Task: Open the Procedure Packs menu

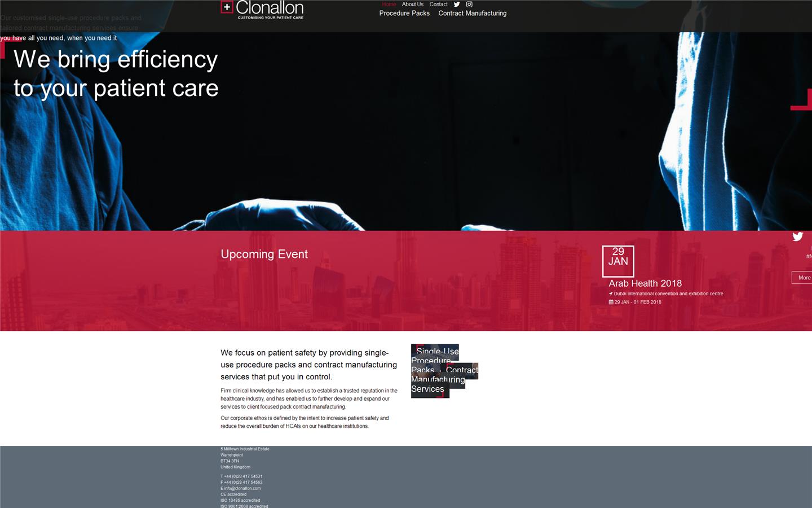Action: point(404,14)
